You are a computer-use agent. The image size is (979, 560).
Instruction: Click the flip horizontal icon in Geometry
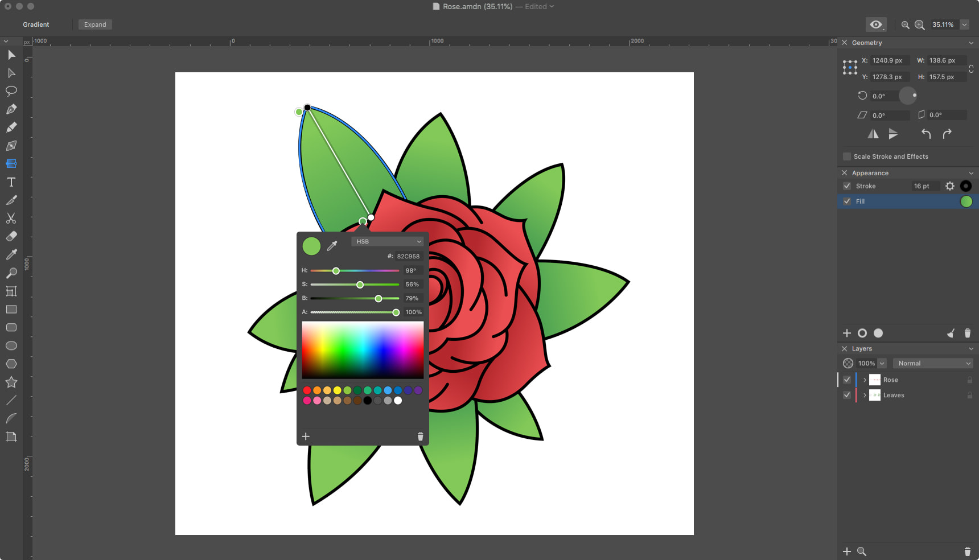point(873,134)
